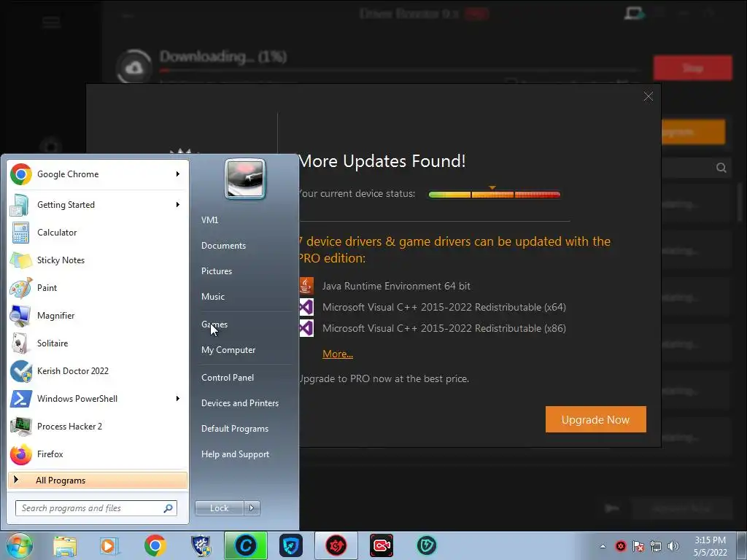
Task: Expand Google Chrome jump list arrow
Action: tap(178, 174)
